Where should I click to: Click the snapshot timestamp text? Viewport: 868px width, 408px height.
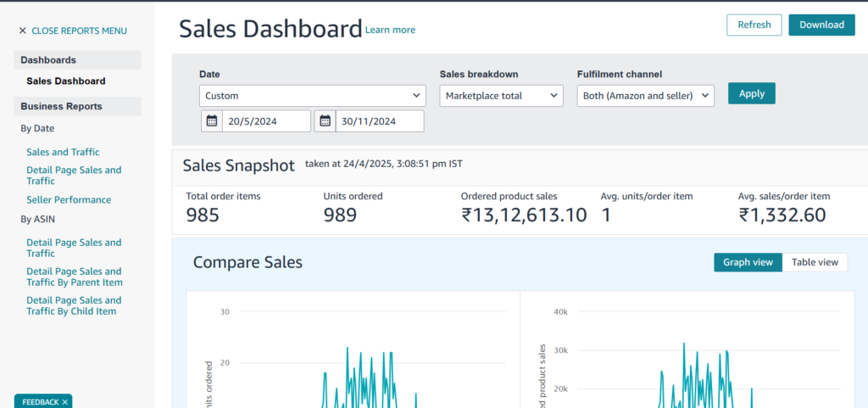pos(384,164)
